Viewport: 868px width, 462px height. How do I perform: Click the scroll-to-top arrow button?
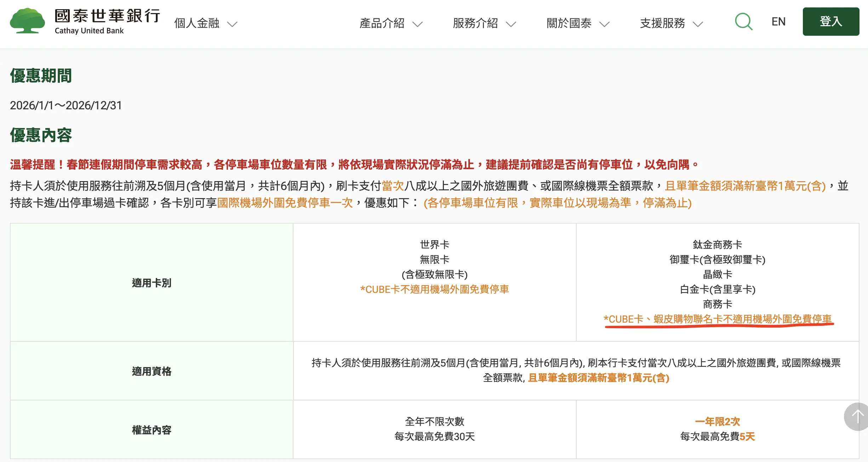click(857, 417)
